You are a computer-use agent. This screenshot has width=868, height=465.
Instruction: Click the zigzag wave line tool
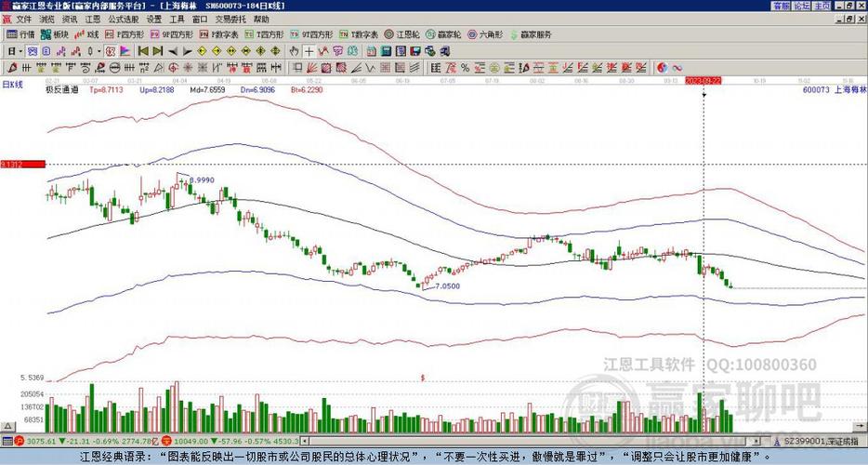click(x=370, y=68)
